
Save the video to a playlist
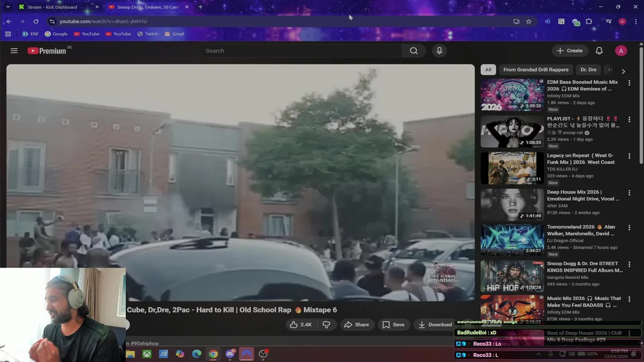[393, 325]
